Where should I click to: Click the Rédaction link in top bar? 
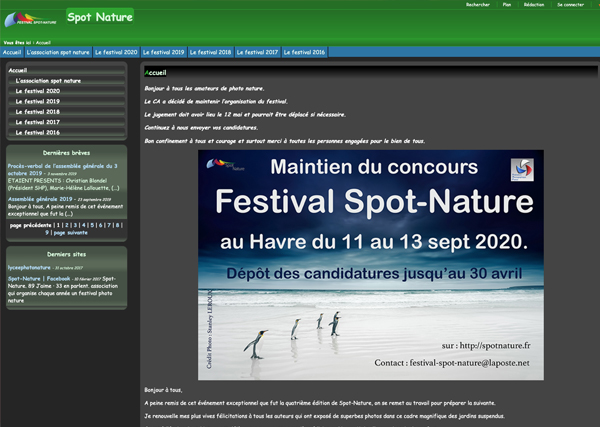pyautogui.click(x=534, y=5)
